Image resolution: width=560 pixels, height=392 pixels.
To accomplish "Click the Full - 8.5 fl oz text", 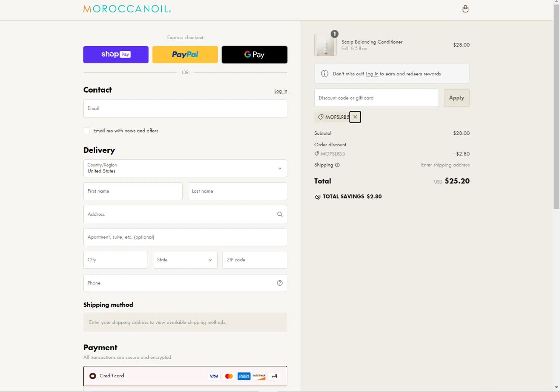I will click(354, 49).
